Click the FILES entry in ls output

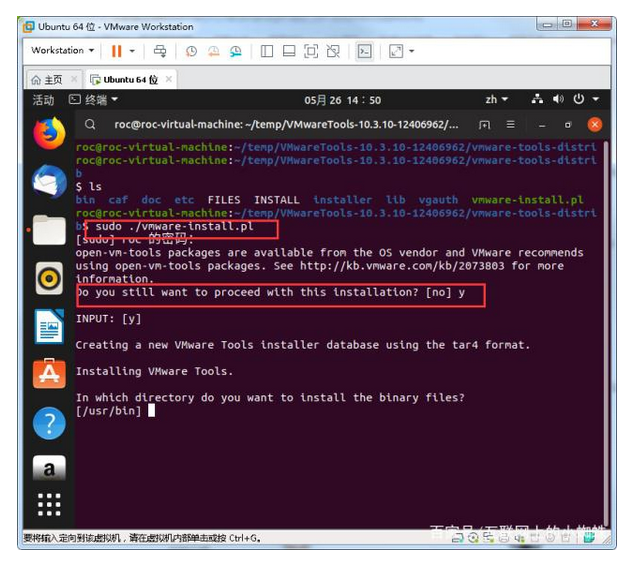224,200
